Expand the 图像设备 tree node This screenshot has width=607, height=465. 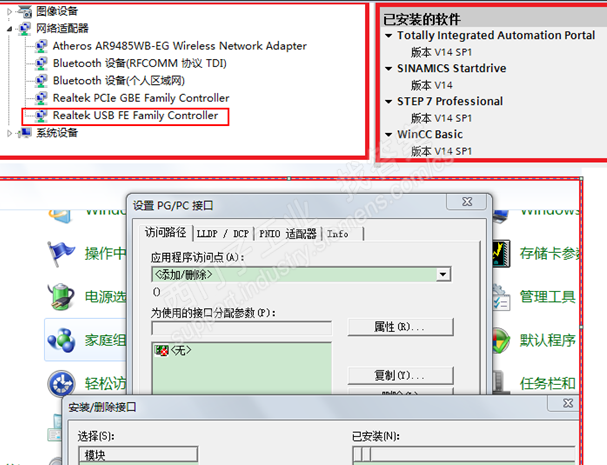[x=9, y=12]
